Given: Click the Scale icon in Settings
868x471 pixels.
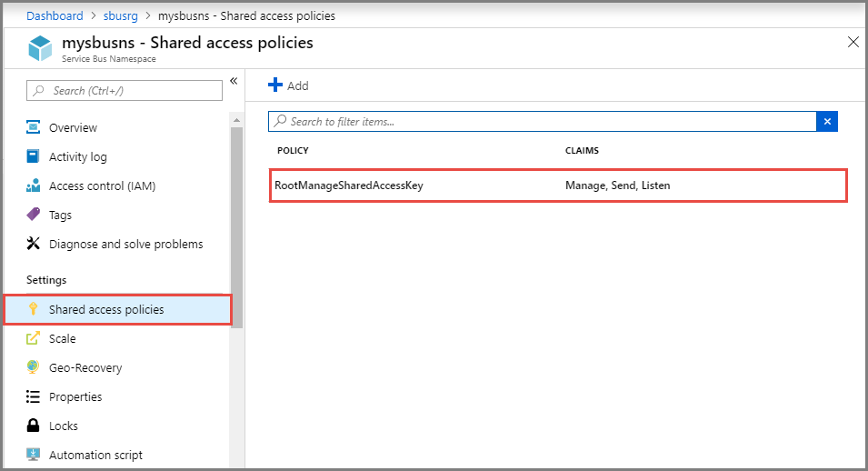Looking at the screenshot, I should pos(34,338).
